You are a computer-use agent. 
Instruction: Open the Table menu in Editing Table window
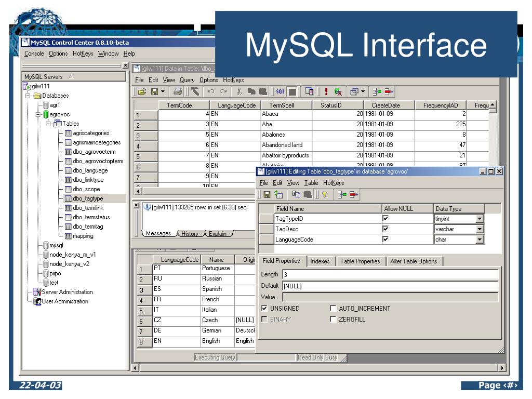[311, 183]
